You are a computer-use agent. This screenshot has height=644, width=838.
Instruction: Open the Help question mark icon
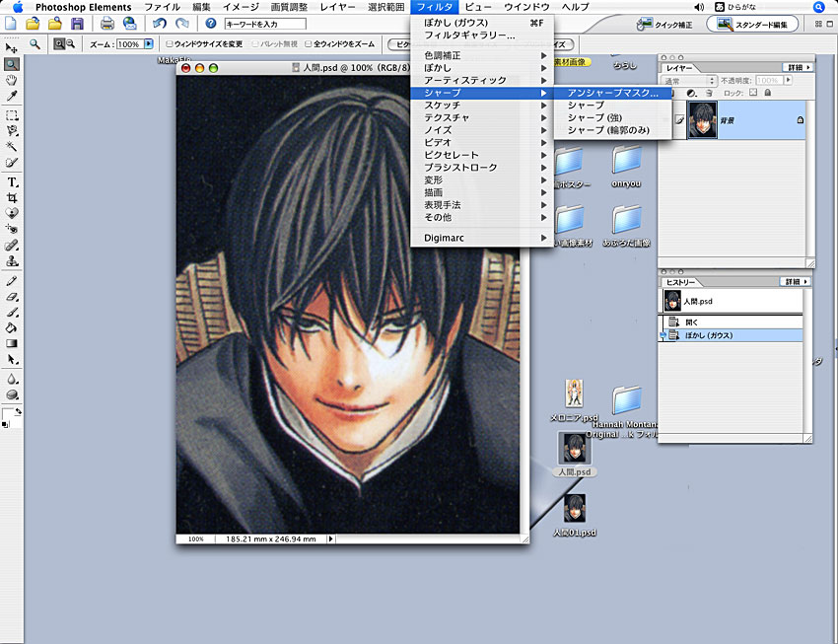pyautogui.click(x=211, y=24)
